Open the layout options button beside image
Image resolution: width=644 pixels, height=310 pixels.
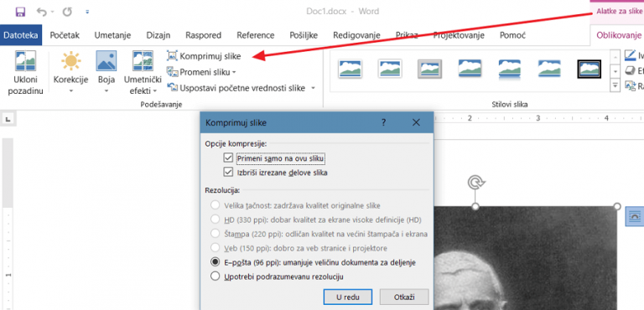pos(635,216)
